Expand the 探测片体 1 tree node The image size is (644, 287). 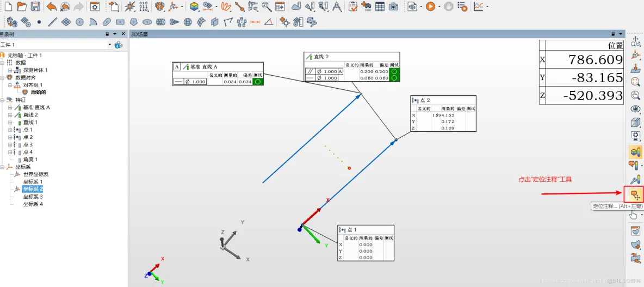9,70
